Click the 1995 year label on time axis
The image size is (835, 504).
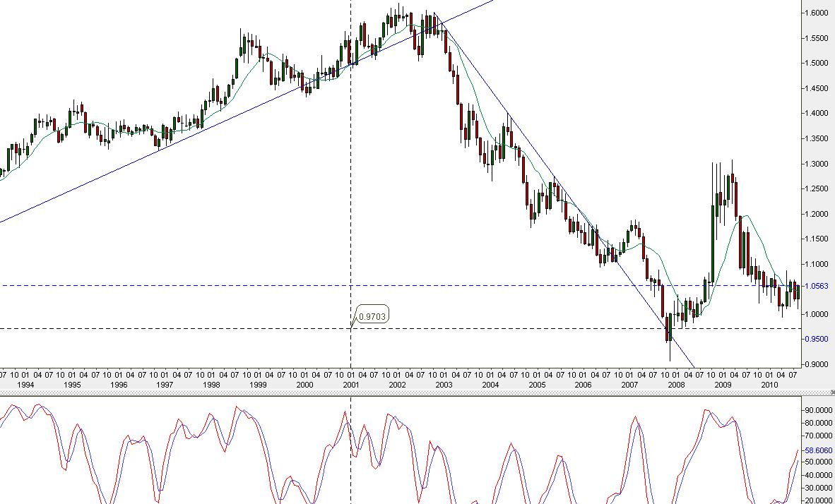pyautogui.click(x=73, y=384)
